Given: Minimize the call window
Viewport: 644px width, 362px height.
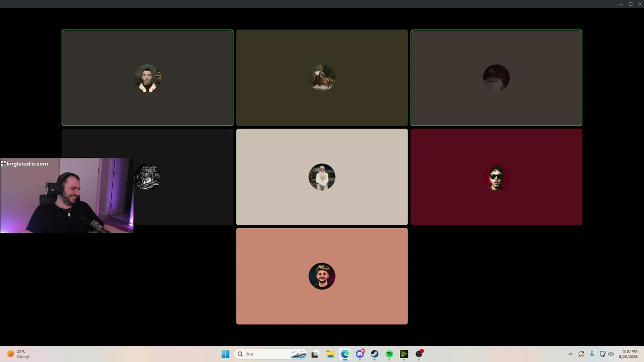Looking at the screenshot, I should (621, 4).
